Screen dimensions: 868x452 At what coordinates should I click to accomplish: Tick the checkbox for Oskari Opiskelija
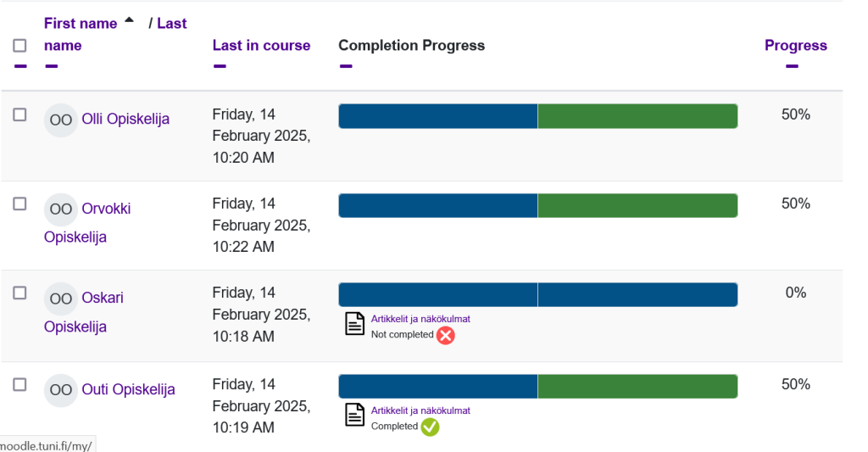(19, 293)
